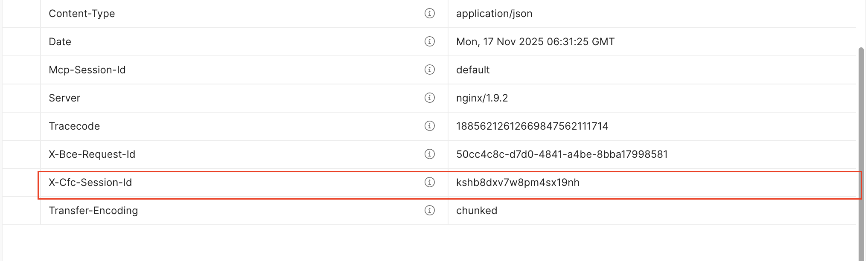Click the Mcp-Session-Id value default

473,70
